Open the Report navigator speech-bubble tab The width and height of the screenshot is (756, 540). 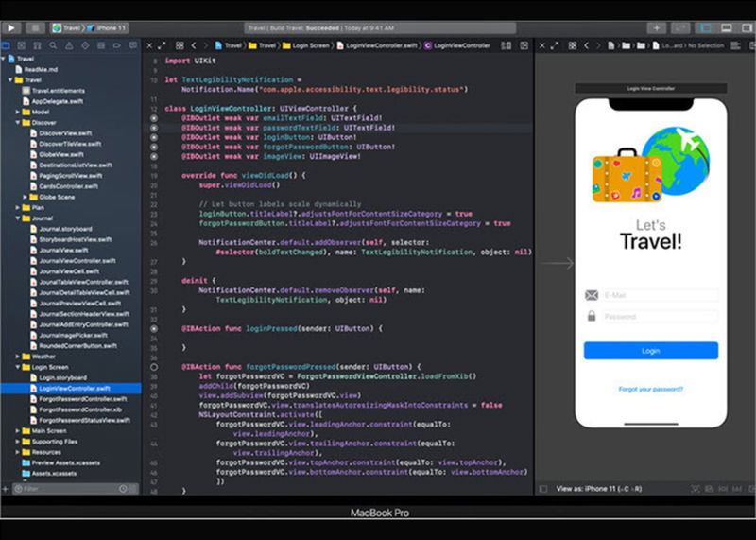pyautogui.click(x=132, y=45)
